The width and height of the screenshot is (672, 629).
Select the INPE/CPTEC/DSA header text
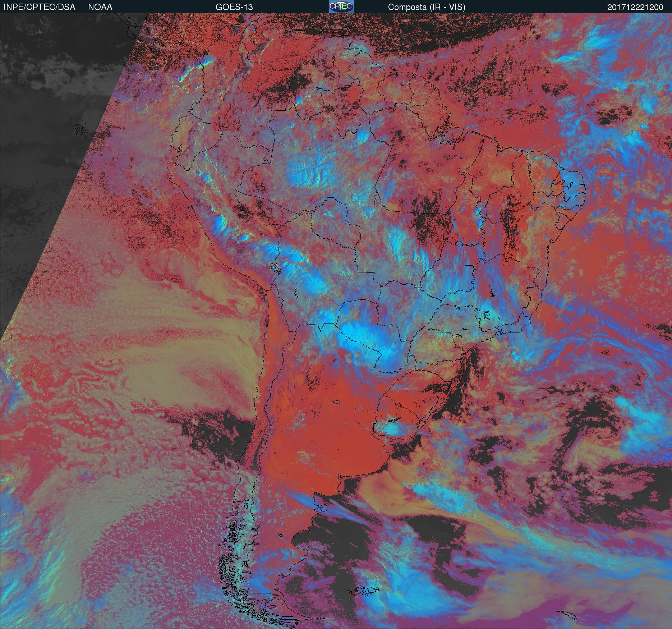[x=40, y=7]
